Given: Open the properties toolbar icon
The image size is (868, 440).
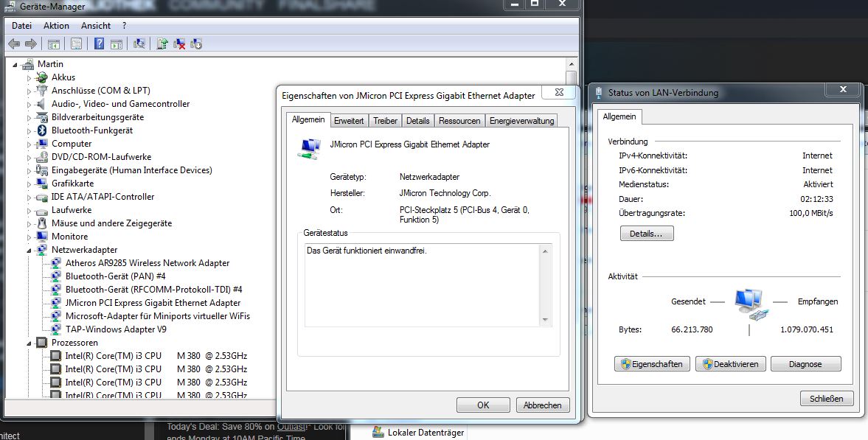Looking at the screenshot, I should coord(77,43).
